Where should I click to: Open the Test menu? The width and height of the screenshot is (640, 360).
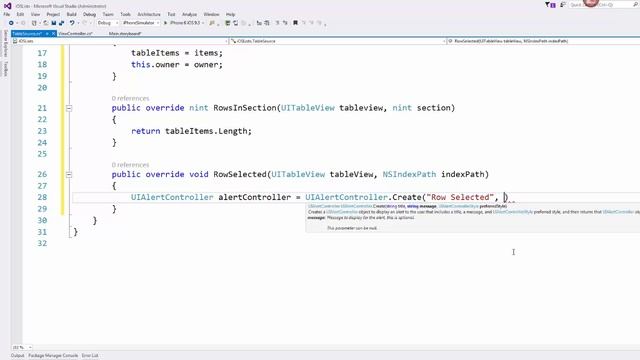tap(171, 14)
